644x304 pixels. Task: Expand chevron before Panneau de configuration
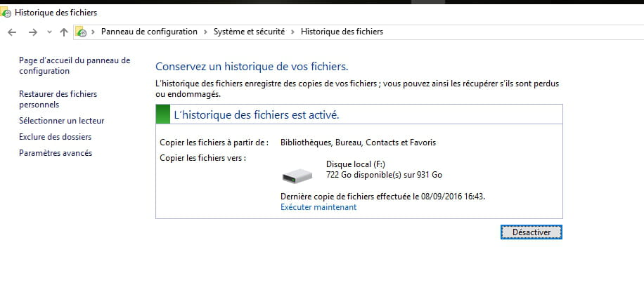tap(94, 32)
